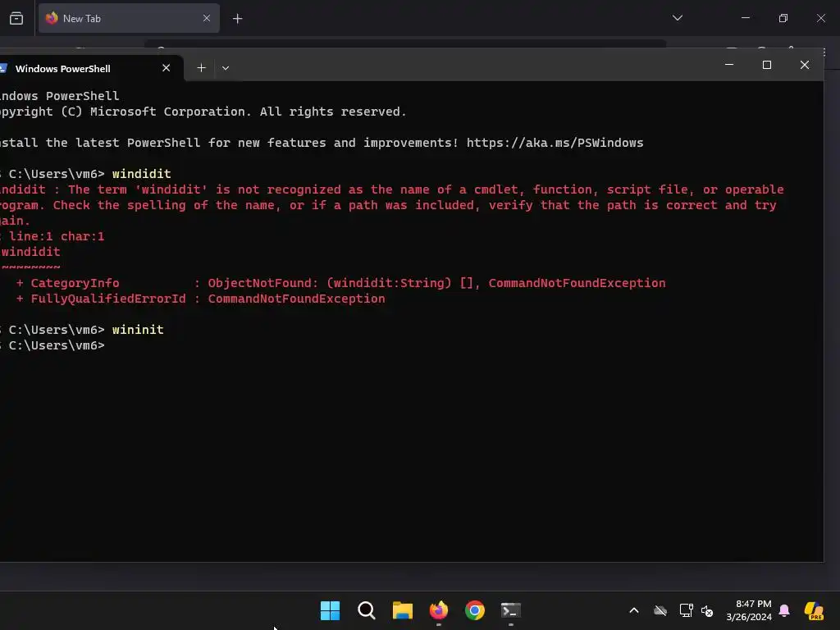
Task: Open Firefox list all tabs chevron
Action: 678,18
